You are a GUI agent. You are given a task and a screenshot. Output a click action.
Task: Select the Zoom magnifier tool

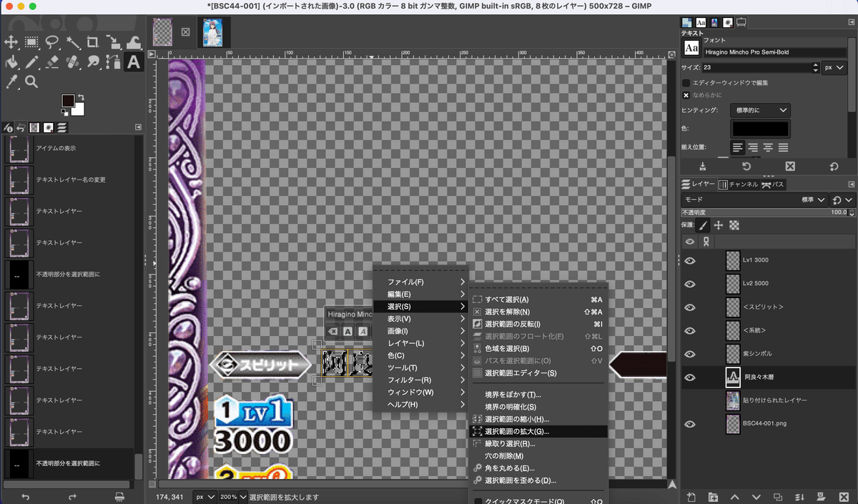coord(31,82)
